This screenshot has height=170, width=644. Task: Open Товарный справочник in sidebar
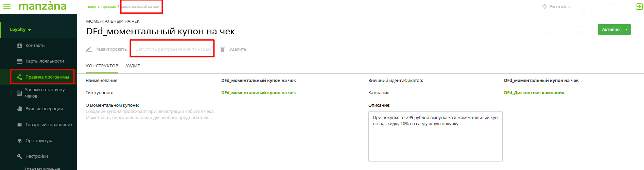(x=49, y=125)
